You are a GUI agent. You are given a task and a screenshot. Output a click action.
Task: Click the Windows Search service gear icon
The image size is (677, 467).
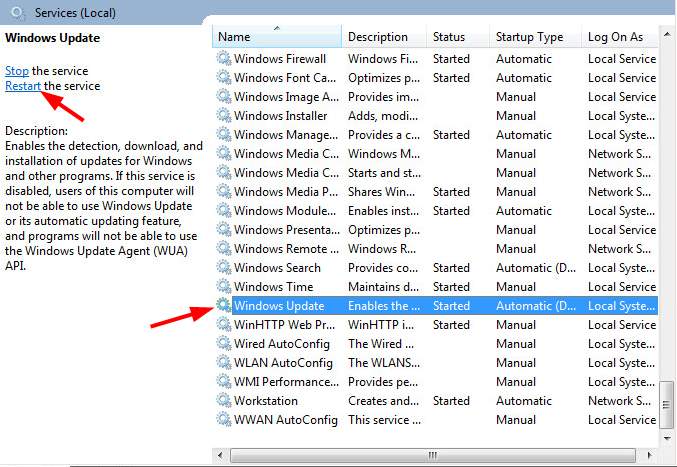point(224,267)
